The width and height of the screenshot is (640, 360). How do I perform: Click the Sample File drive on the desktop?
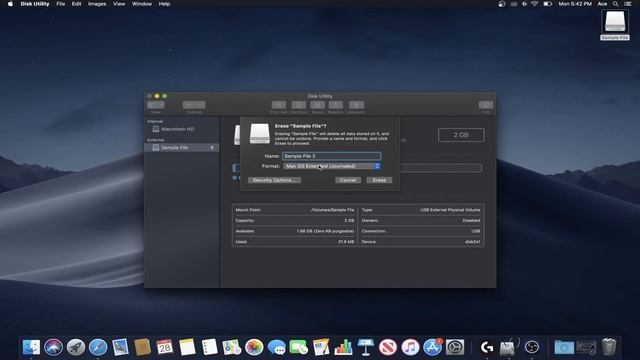pos(615,24)
